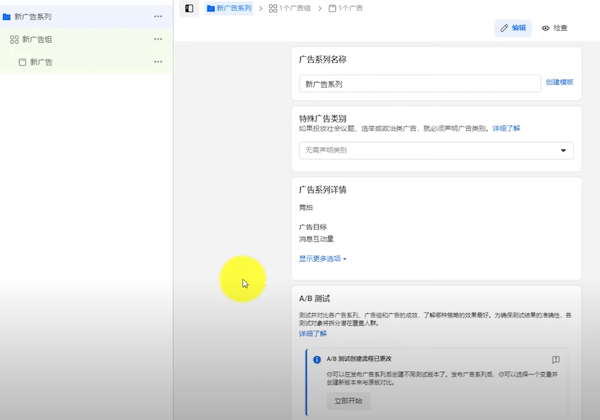Open more options for 新广告系列
This screenshot has height=420, width=600.
click(x=158, y=17)
